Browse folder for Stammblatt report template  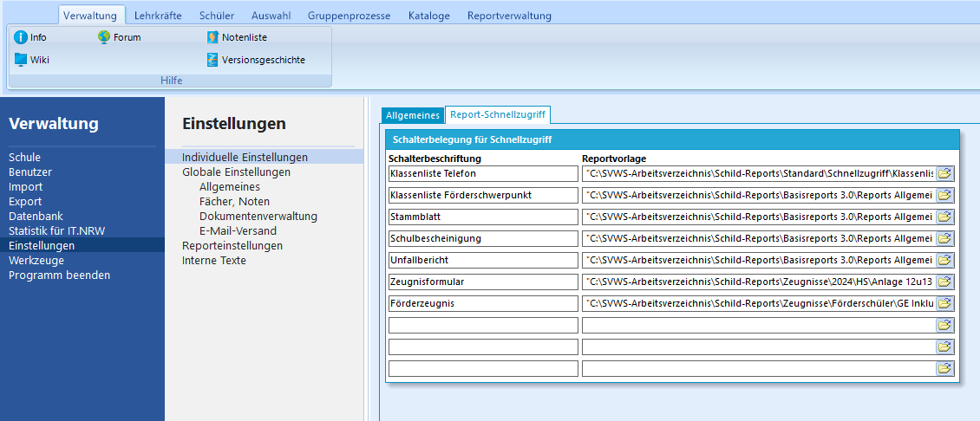tap(944, 217)
